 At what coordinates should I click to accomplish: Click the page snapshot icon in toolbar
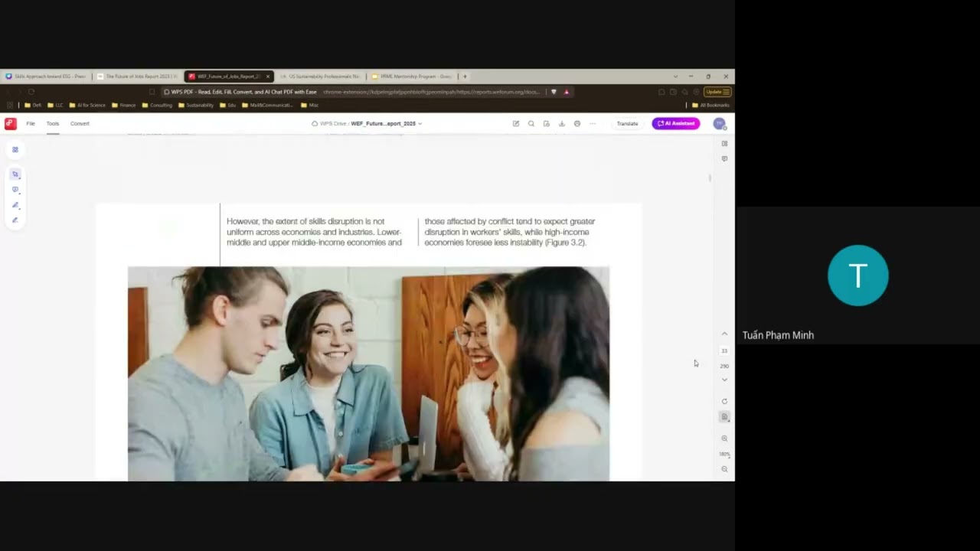[x=547, y=123]
